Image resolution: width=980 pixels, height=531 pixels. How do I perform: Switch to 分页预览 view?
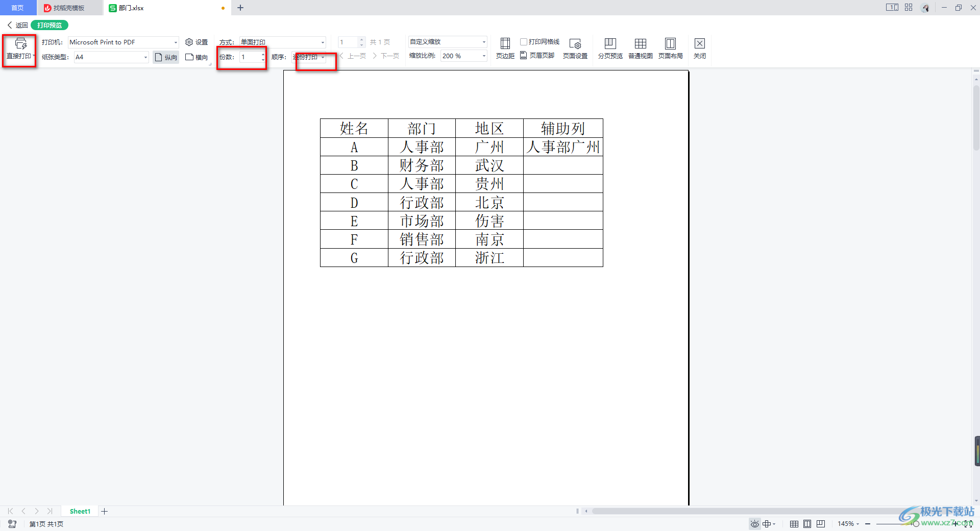tap(610, 49)
